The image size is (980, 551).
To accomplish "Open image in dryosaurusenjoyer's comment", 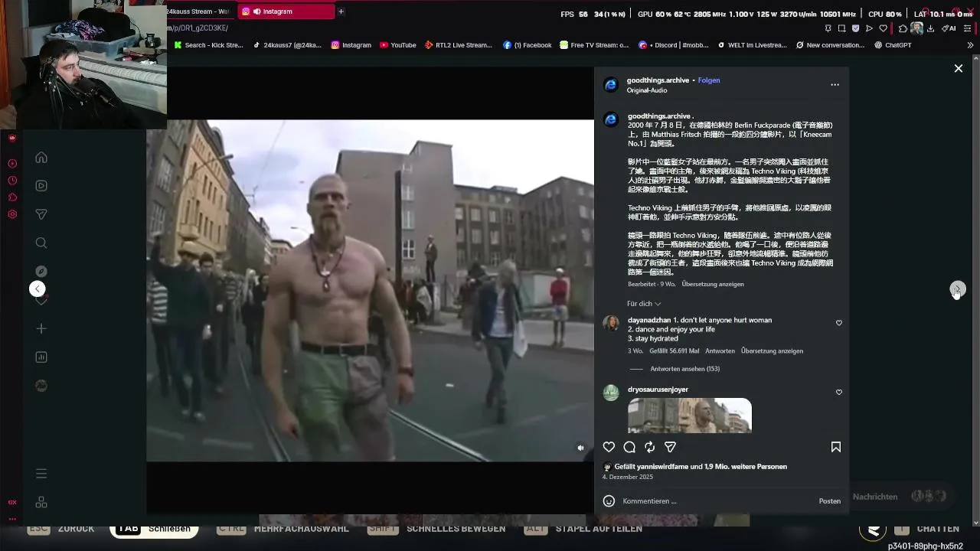I will (x=689, y=416).
